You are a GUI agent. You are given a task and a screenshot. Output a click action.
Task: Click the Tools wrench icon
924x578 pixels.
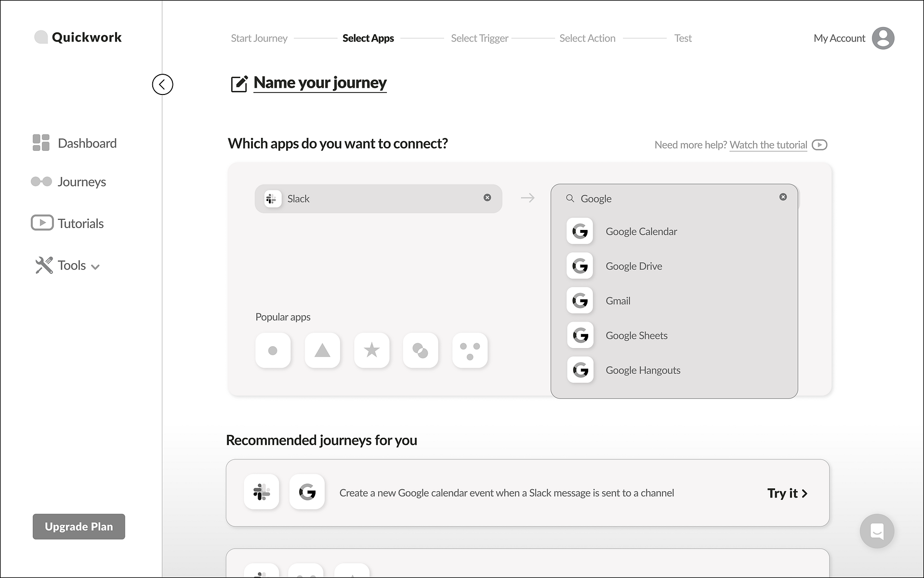44,265
